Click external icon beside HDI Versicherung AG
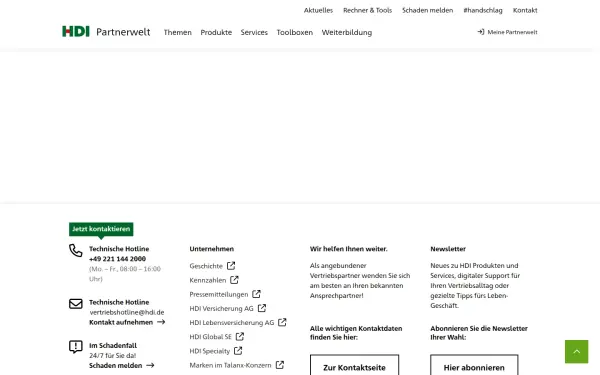The width and height of the screenshot is (600, 375). click(x=262, y=308)
